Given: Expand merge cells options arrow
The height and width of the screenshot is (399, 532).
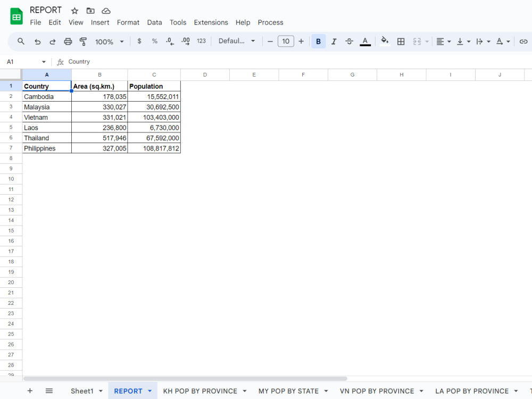Looking at the screenshot, I should click(427, 41).
